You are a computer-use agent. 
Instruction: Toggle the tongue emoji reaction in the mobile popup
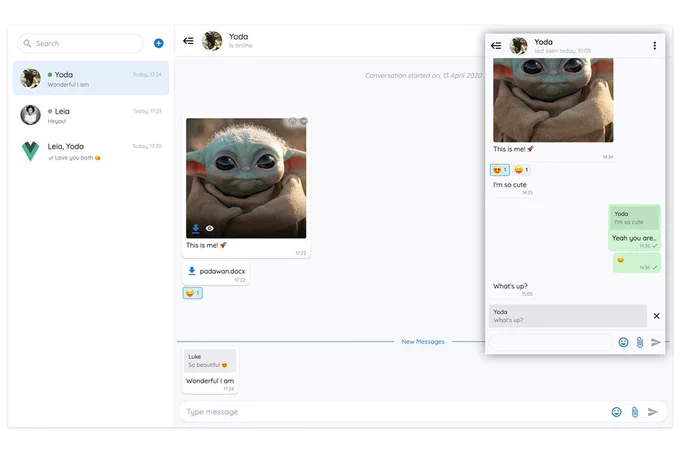pos(521,170)
